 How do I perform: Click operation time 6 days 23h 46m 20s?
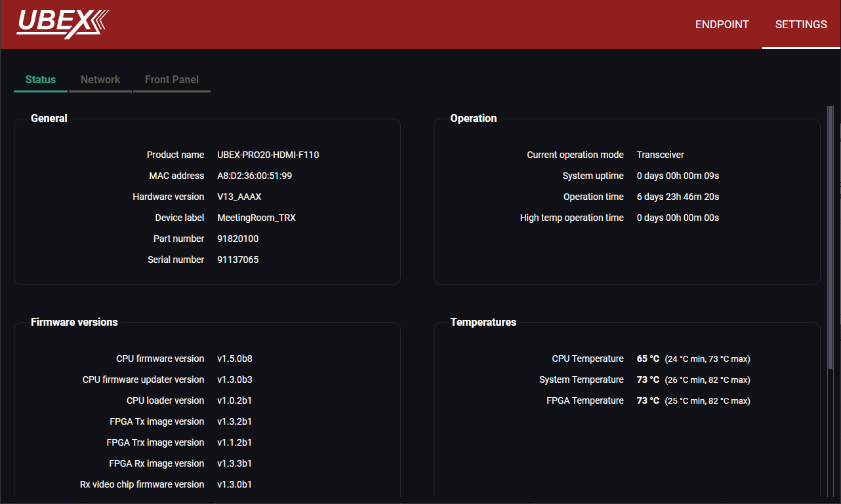678,197
